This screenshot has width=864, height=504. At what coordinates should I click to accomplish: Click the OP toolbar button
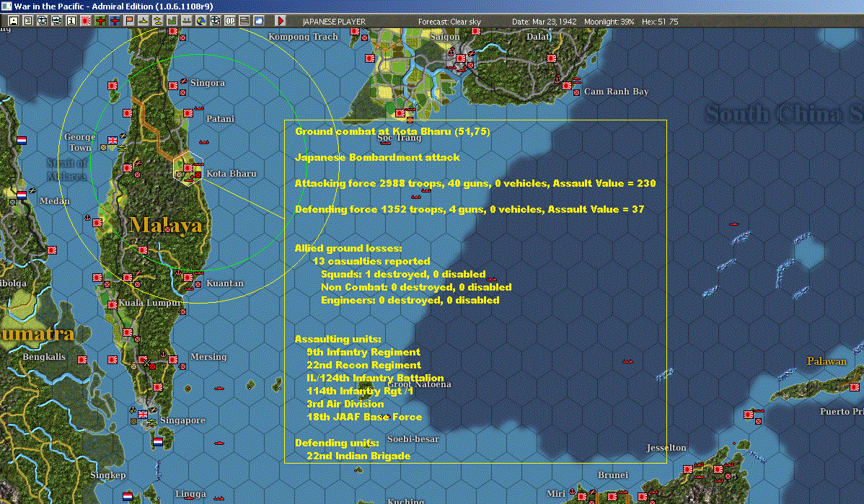(230, 21)
